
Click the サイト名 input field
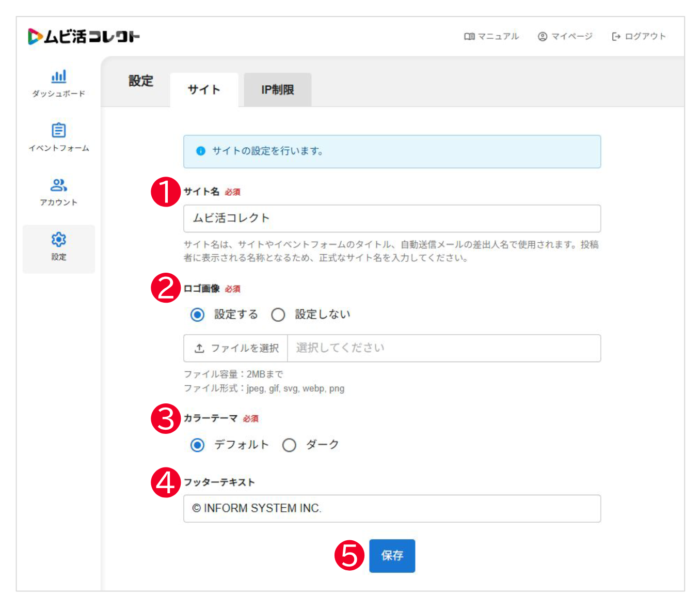(x=392, y=218)
